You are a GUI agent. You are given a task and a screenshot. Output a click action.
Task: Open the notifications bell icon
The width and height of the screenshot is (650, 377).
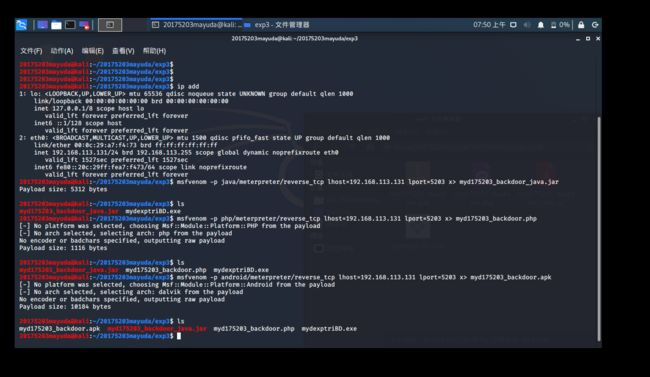pyautogui.click(x=541, y=25)
